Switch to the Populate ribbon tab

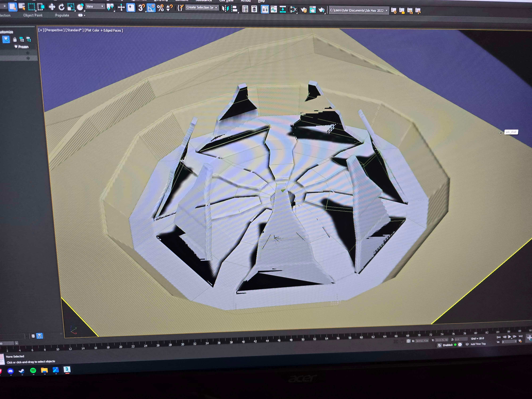[x=62, y=15]
